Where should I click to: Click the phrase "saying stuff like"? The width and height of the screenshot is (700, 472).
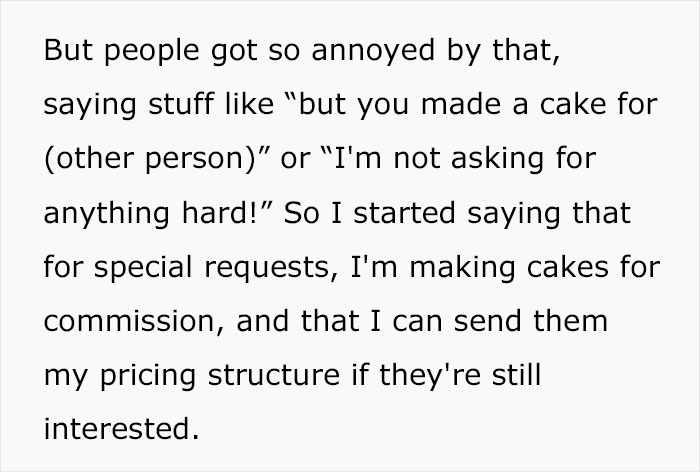159,106
